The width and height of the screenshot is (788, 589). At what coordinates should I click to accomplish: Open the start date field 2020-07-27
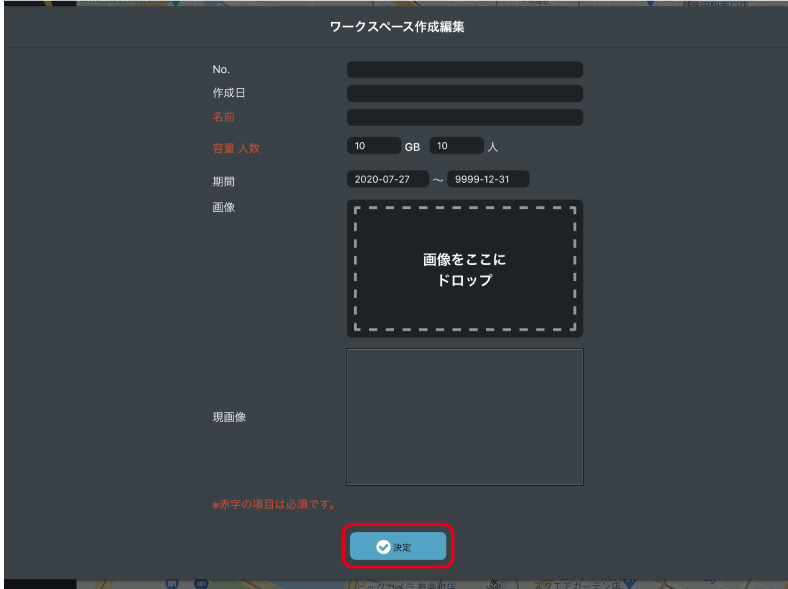(x=387, y=180)
